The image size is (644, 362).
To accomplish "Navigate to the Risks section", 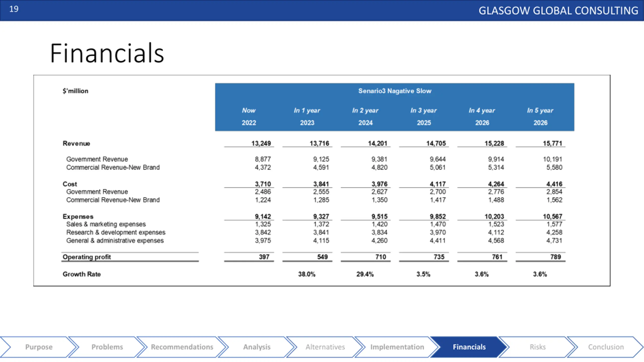I will point(538,347).
